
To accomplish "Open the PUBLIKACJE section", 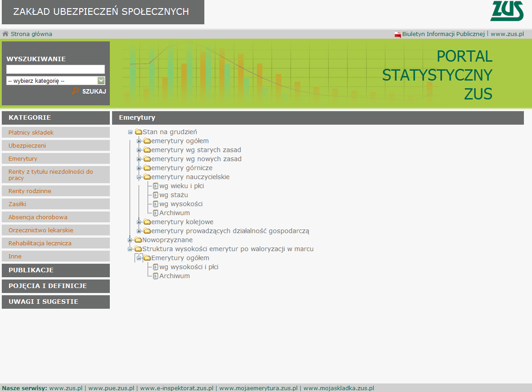I will pyautogui.click(x=56, y=270).
